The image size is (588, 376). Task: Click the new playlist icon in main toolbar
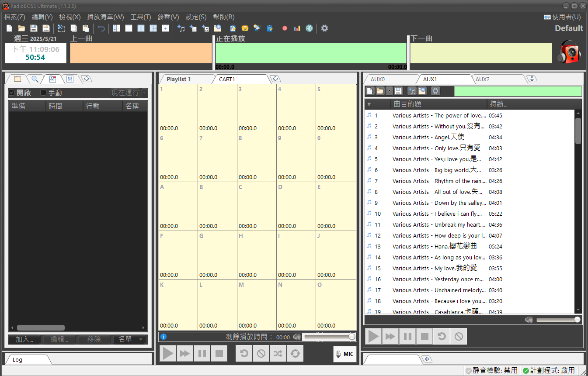(x=9, y=28)
